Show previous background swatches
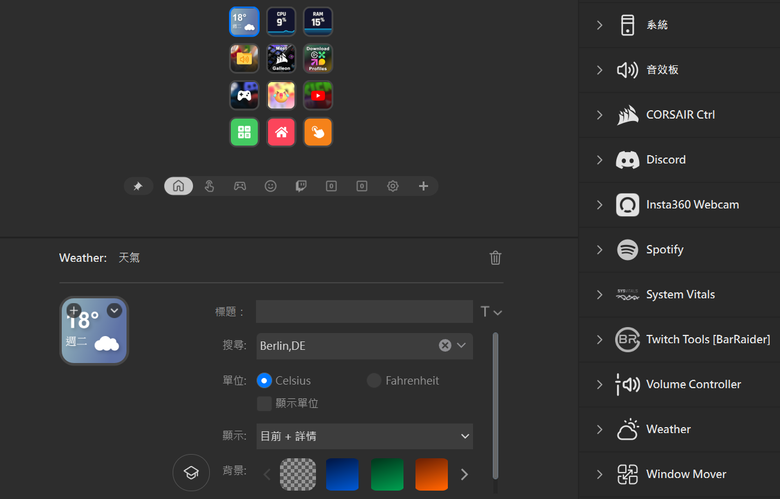Screen dimensions: 780x499 [267, 475]
